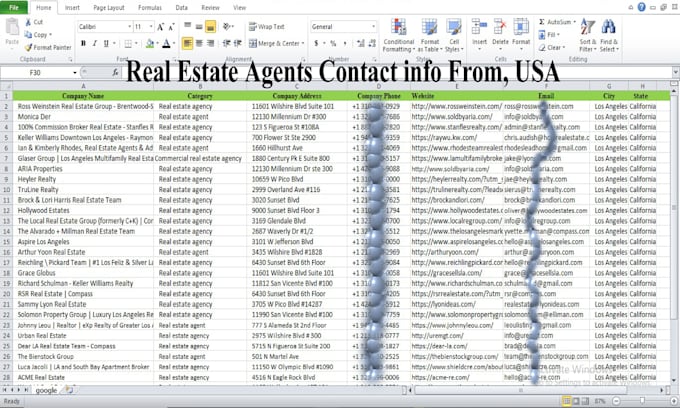
Task: Toggle Align Text Left (highlighted)
Action: 187,43
